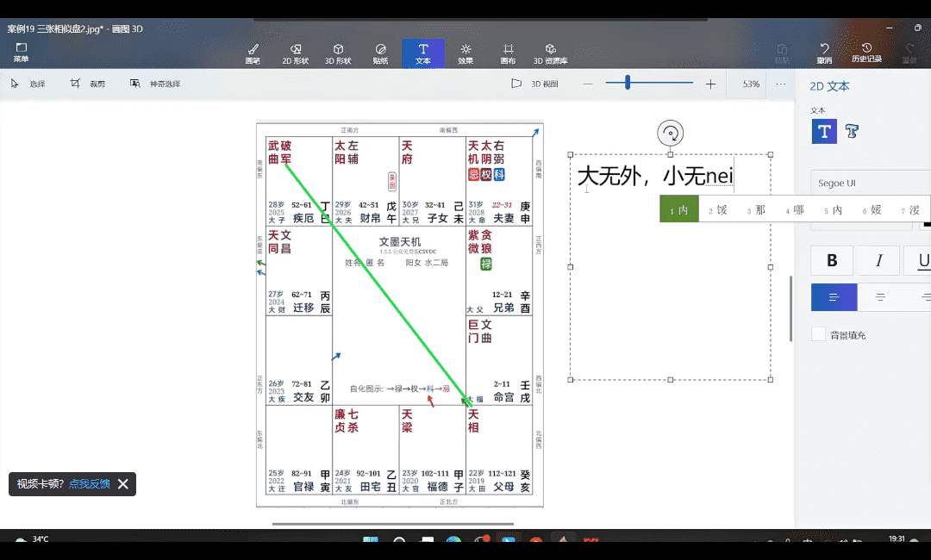Open the 画布 canvas settings

click(x=509, y=53)
